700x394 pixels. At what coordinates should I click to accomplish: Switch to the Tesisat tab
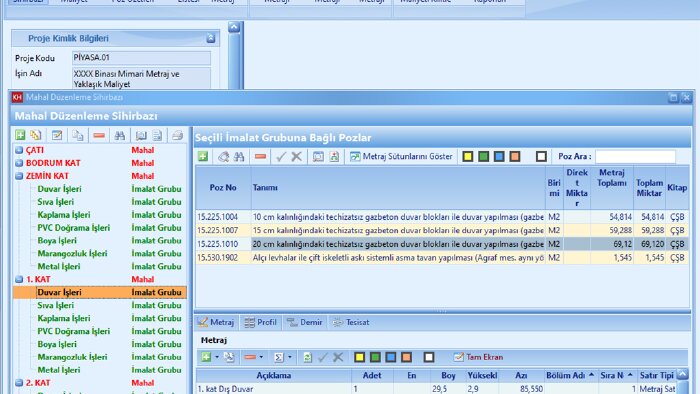[x=351, y=322]
